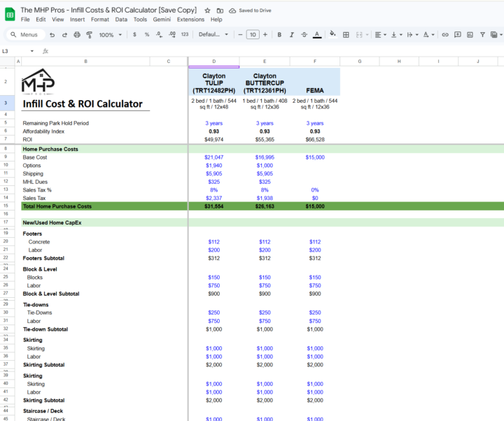The width and height of the screenshot is (504, 421).
Task: Select column D header
Action: pos(213,62)
